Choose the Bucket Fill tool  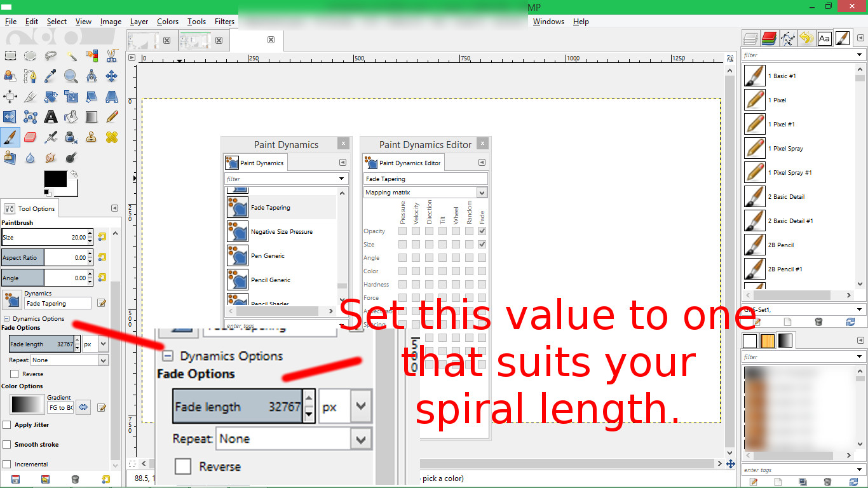coord(71,117)
